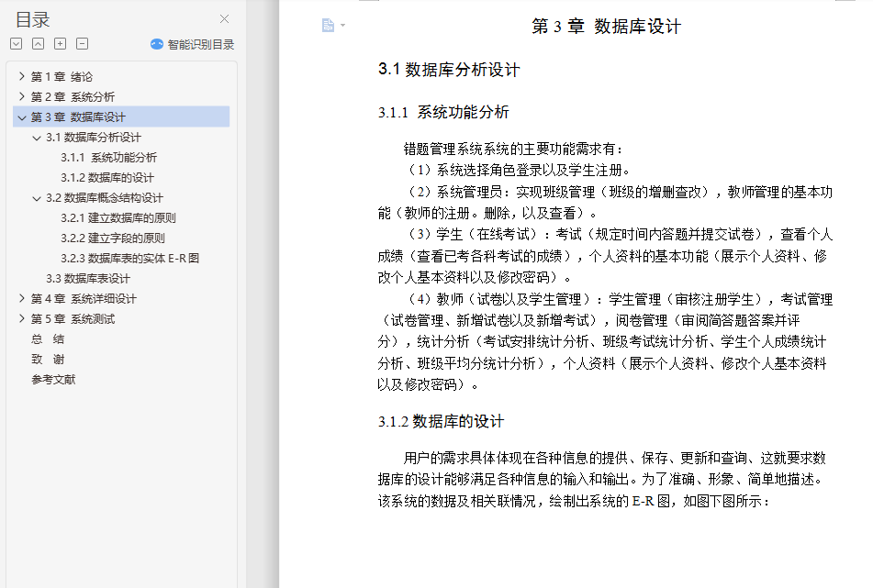This screenshot has height=588, width=873.
Task: Select 第2章 系统分析 in outline
Action: pyautogui.click(x=73, y=97)
